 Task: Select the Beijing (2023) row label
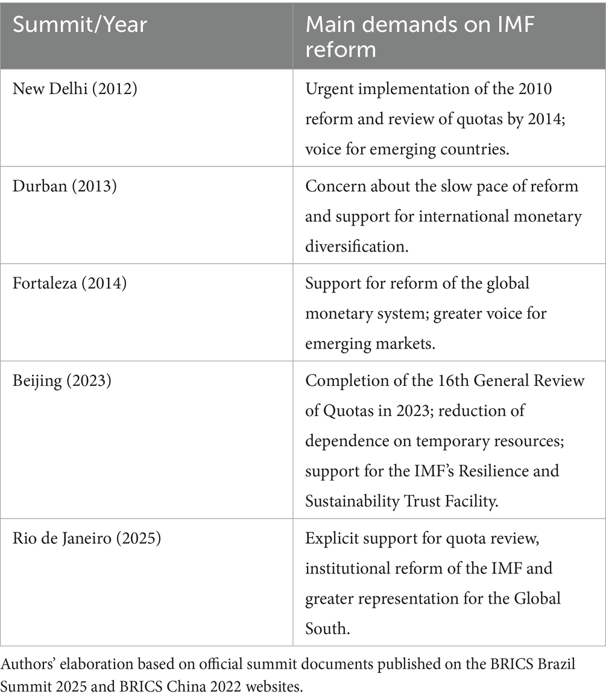pyautogui.click(x=62, y=380)
